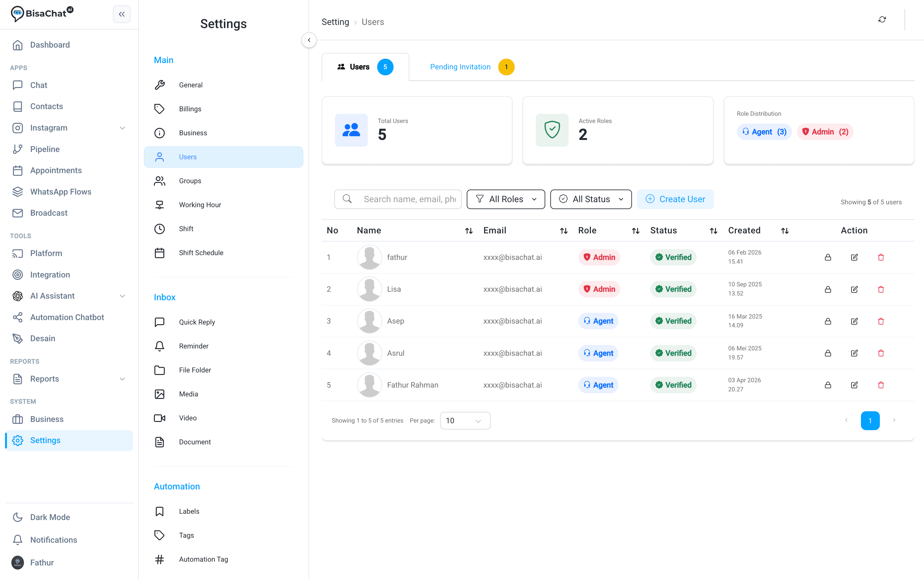The width and height of the screenshot is (924, 579).
Task: Open Notifications in sidebar
Action: tap(69, 540)
